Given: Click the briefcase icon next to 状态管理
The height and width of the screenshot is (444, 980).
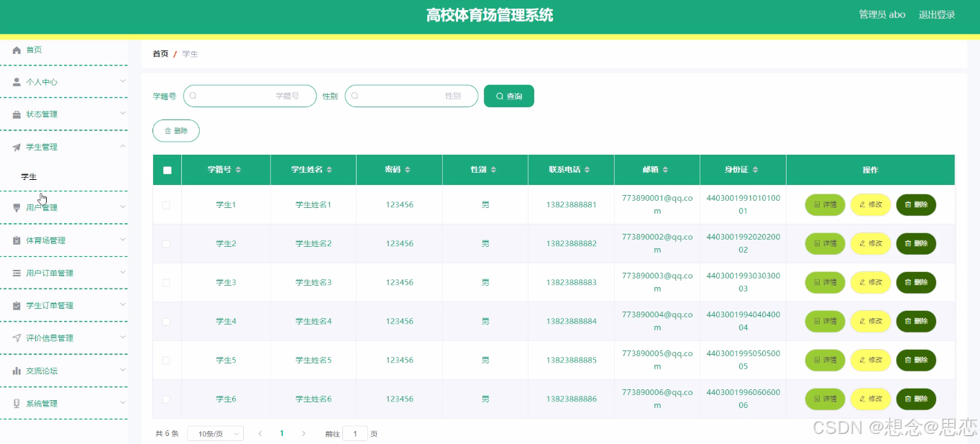Looking at the screenshot, I should coord(17,114).
